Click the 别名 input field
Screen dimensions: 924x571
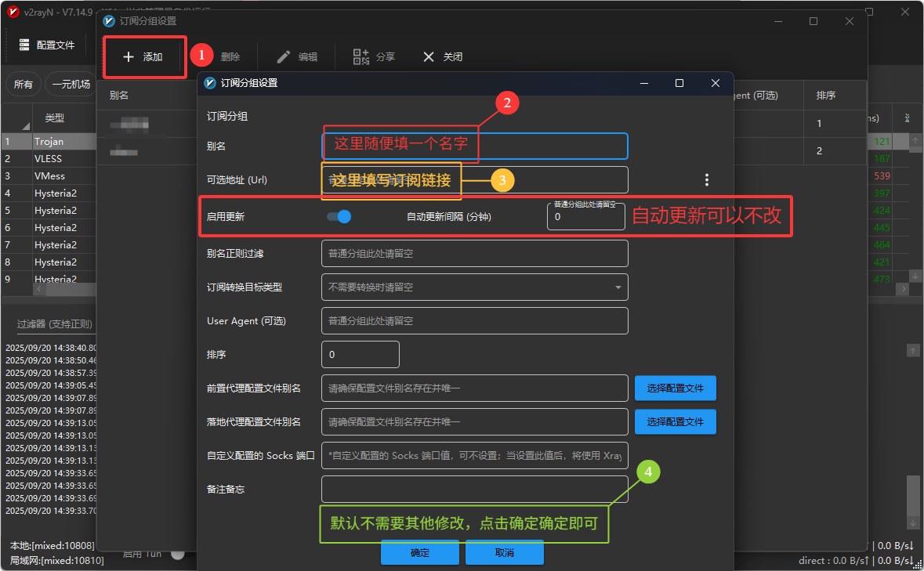click(474, 146)
